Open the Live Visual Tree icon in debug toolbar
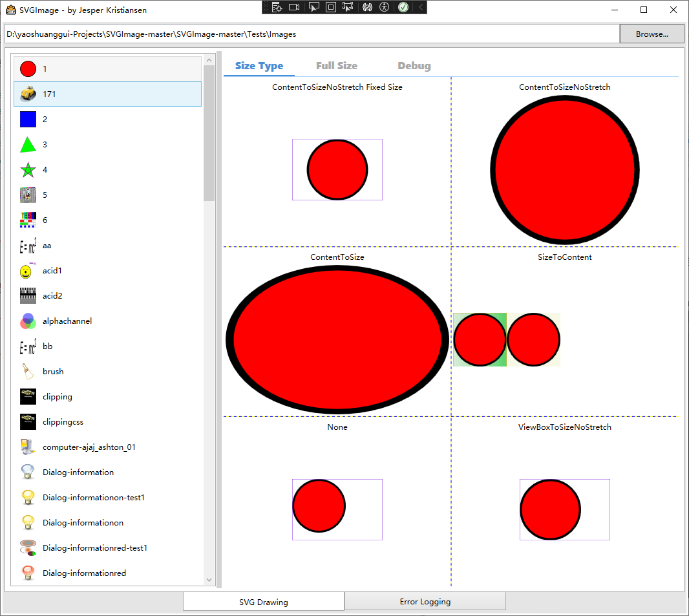The width and height of the screenshot is (689, 616). tap(277, 7)
